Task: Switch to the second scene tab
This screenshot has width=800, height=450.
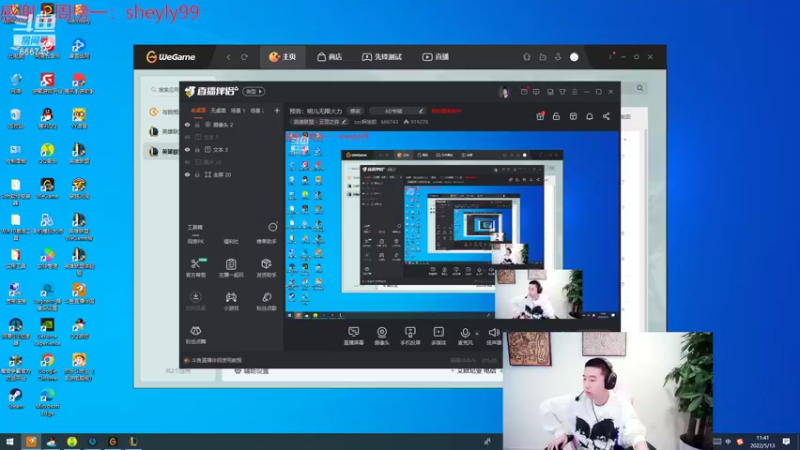Action: pos(218,110)
